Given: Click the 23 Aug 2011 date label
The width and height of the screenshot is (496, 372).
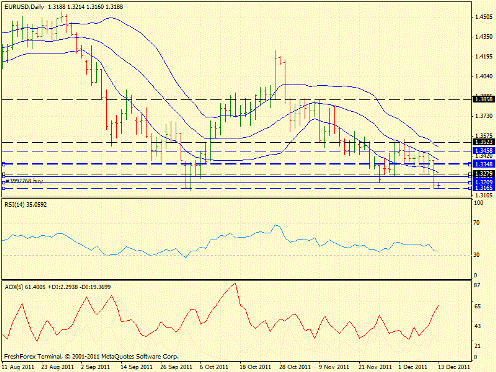Looking at the screenshot, I should (x=59, y=367).
